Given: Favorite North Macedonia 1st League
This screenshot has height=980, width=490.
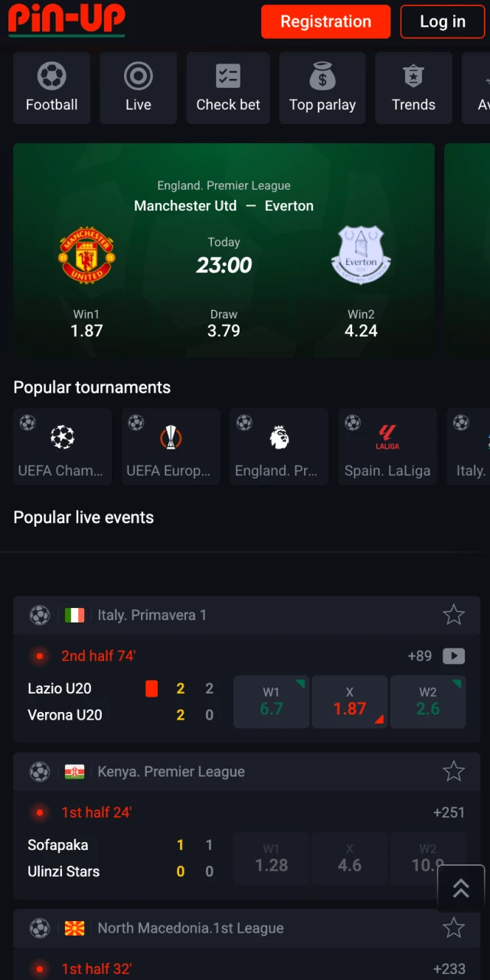Looking at the screenshot, I should tap(454, 928).
